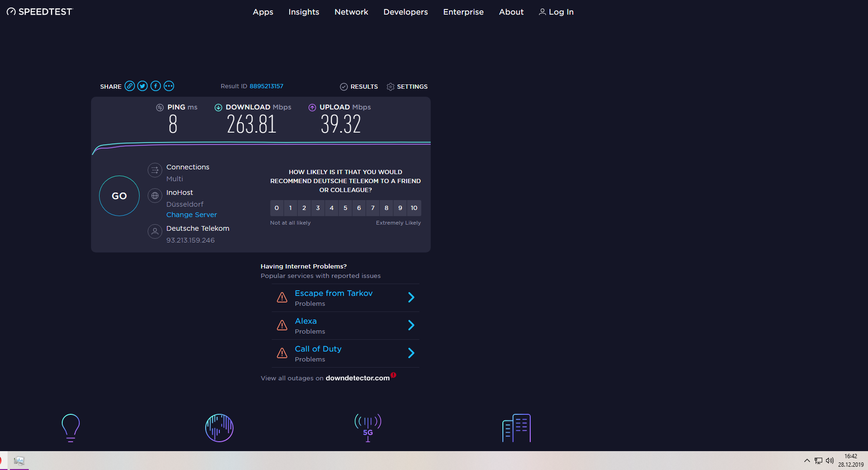This screenshot has height=470, width=868.
Task: Open the Result ID 8895213157 link
Action: point(267,86)
